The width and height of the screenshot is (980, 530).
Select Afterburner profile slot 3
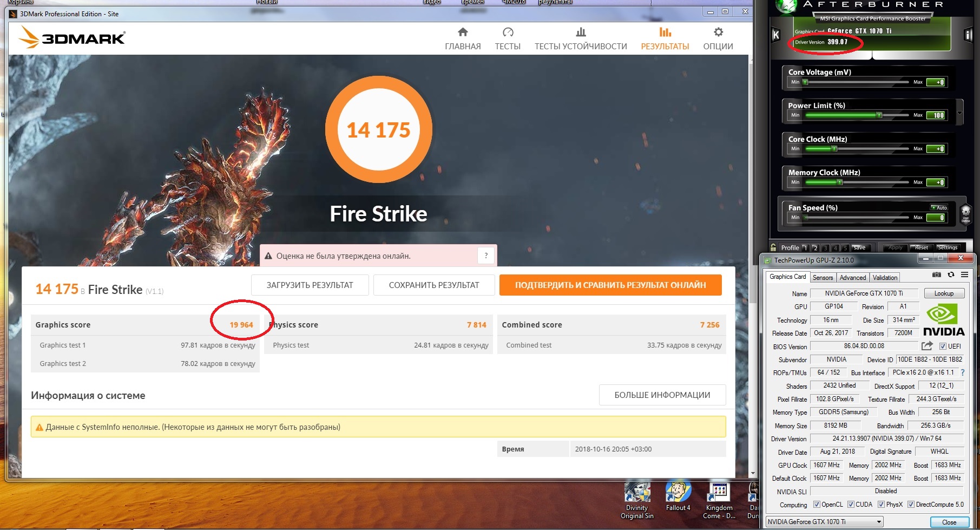(825, 247)
